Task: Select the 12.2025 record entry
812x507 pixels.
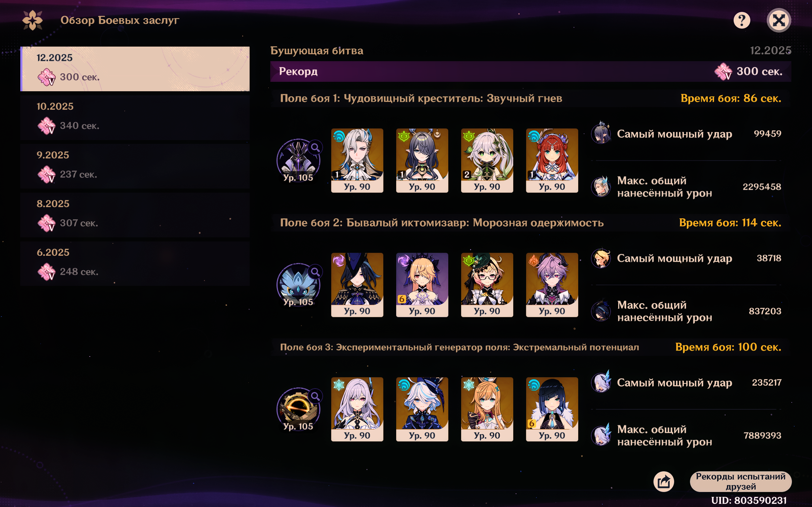Action: [x=135, y=69]
